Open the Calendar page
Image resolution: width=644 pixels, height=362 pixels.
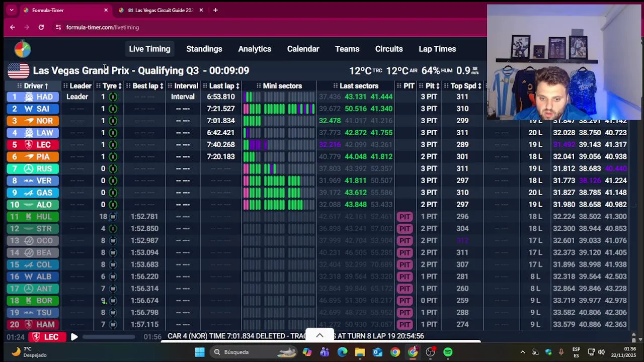point(303,49)
